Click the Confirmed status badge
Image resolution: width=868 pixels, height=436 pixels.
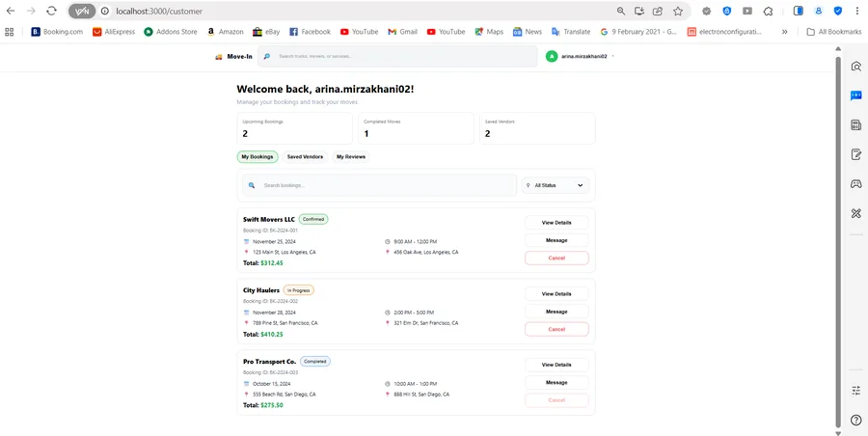coord(313,219)
